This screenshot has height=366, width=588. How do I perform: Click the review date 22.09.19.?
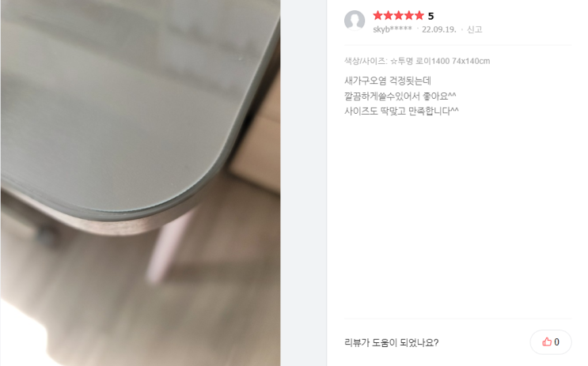[x=439, y=29]
